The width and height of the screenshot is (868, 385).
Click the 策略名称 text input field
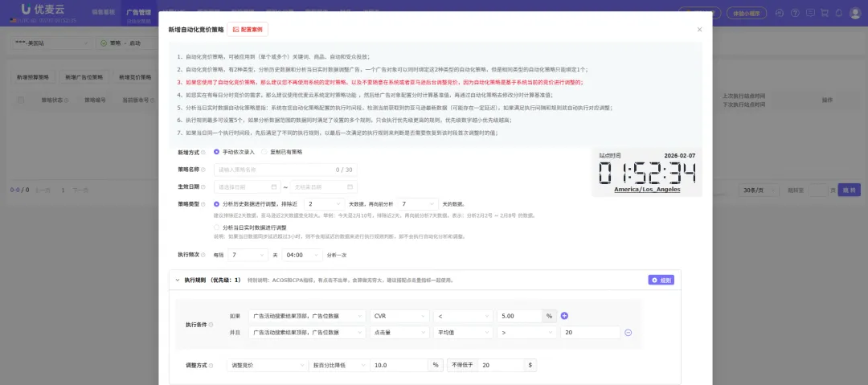pyautogui.click(x=273, y=170)
